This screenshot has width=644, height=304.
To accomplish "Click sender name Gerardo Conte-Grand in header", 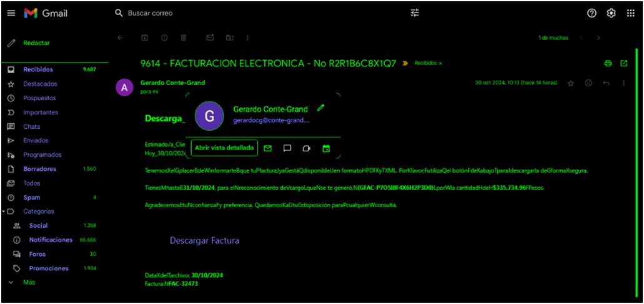I will pos(172,83).
